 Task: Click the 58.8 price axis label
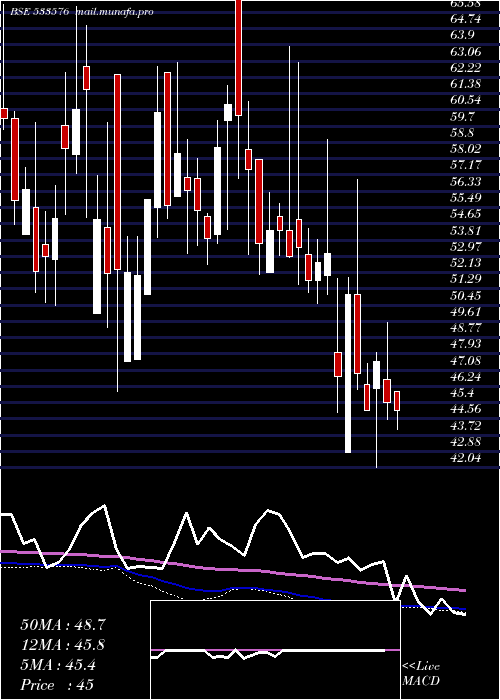(462, 133)
